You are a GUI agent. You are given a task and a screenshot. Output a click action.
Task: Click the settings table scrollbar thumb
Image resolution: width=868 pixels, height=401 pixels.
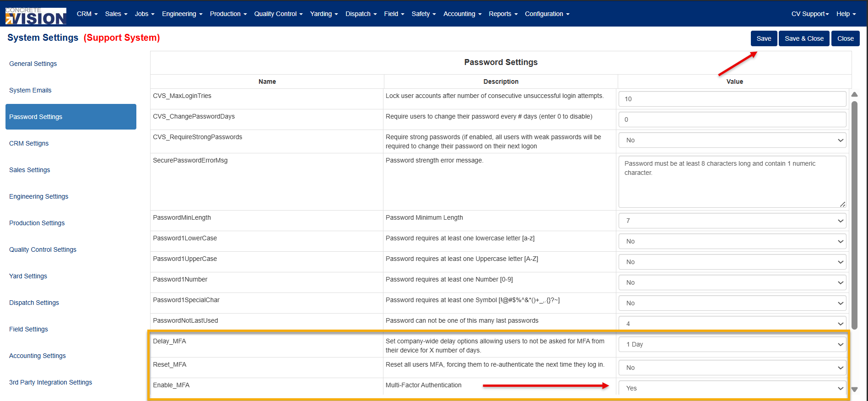854,215
